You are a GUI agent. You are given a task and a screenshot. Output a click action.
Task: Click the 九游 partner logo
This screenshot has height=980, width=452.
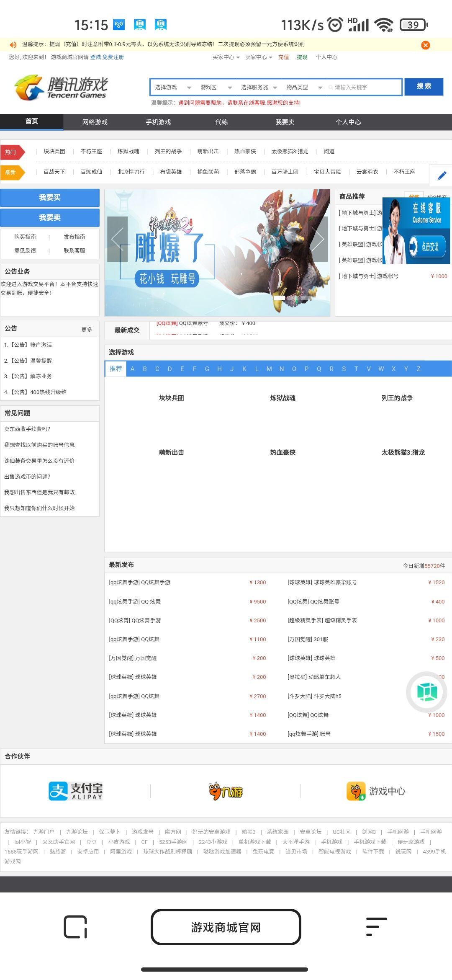pos(226,791)
